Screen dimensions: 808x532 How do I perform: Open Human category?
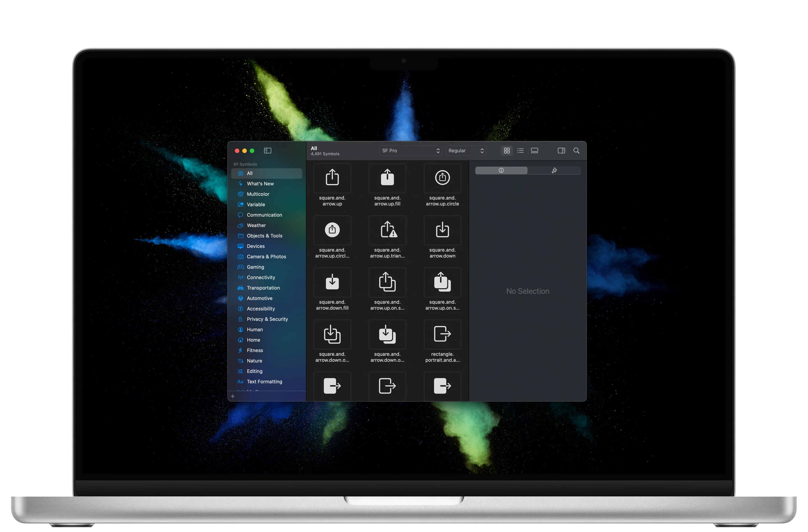pos(267,329)
